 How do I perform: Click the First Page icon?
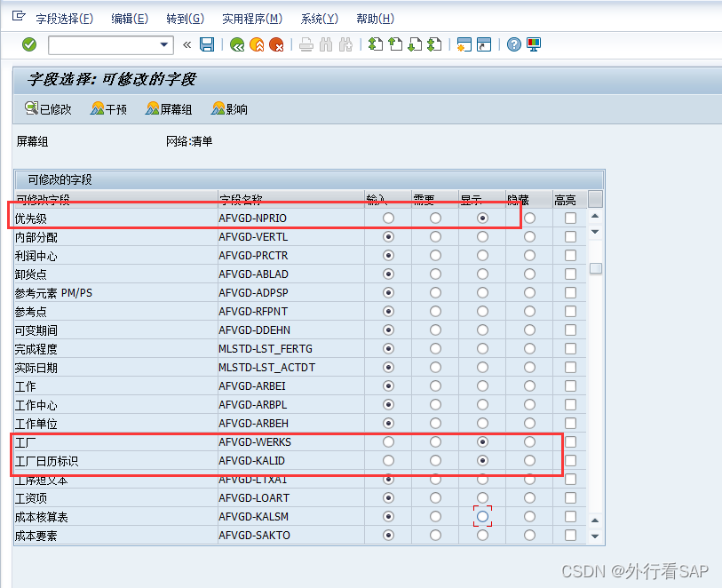(376, 44)
